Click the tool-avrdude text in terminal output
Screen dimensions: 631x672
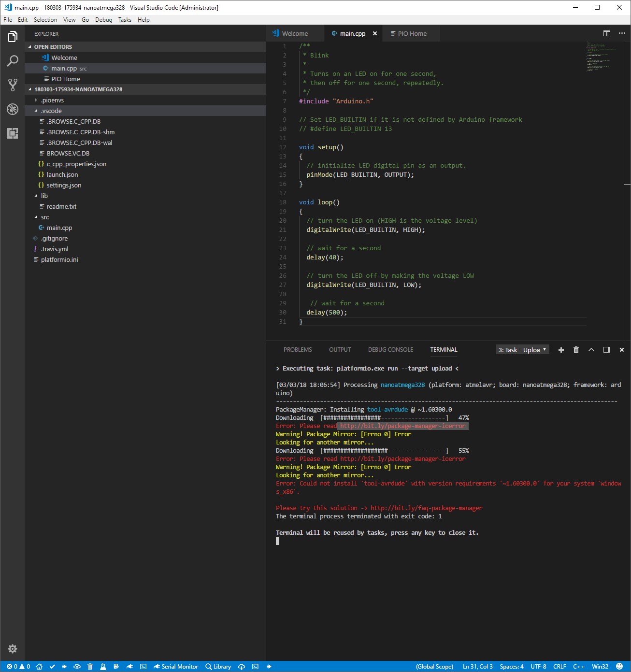[x=387, y=410]
